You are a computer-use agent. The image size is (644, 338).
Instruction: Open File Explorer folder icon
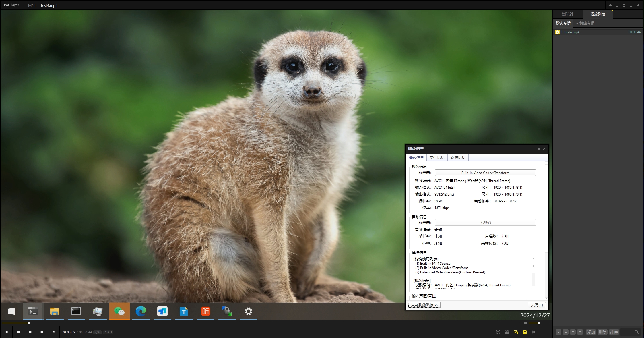point(55,311)
